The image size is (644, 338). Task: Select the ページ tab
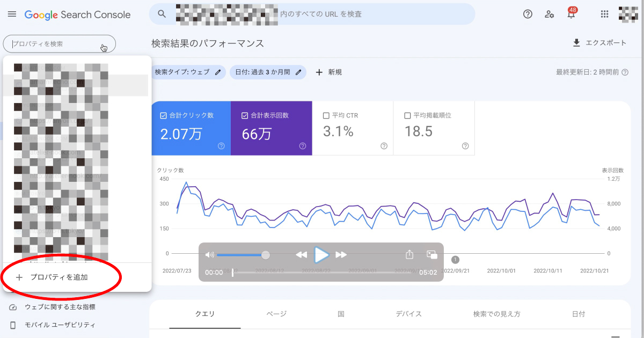(276, 314)
